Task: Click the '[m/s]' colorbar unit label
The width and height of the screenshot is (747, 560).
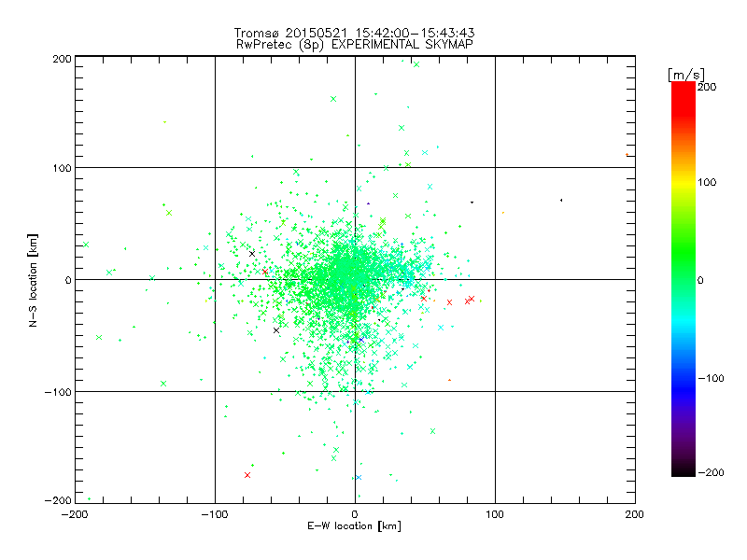Action: click(686, 76)
